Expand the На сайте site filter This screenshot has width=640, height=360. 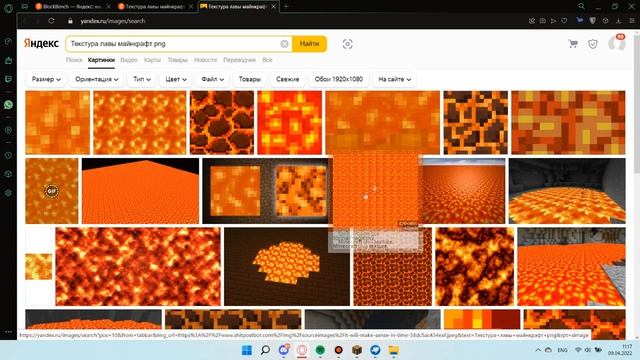pyautogui.click(x=394, y=79)
